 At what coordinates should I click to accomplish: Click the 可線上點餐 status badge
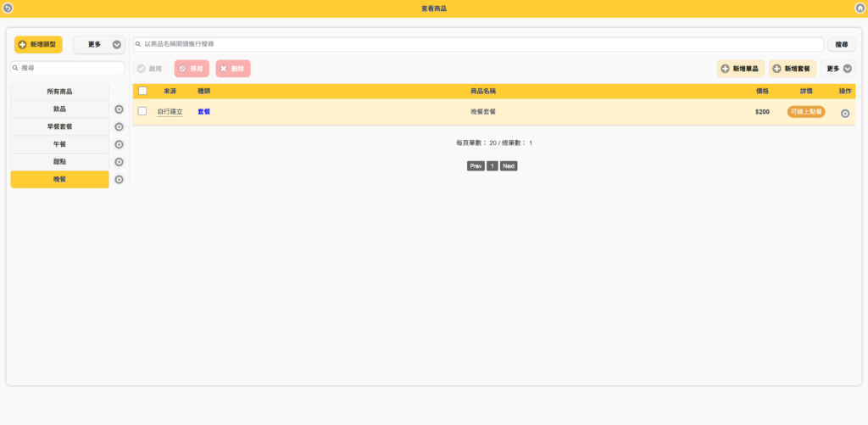tap(805, 112)
